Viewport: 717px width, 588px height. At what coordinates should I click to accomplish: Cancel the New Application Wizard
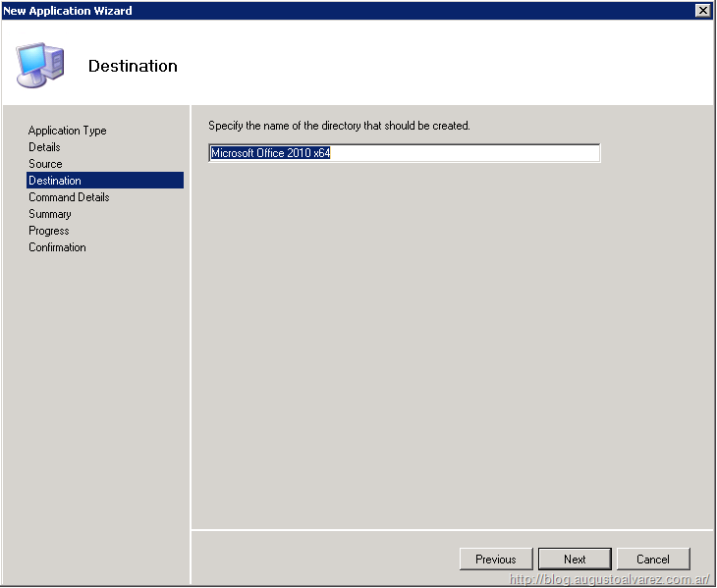pyautogui.click(x=653, y=559)
